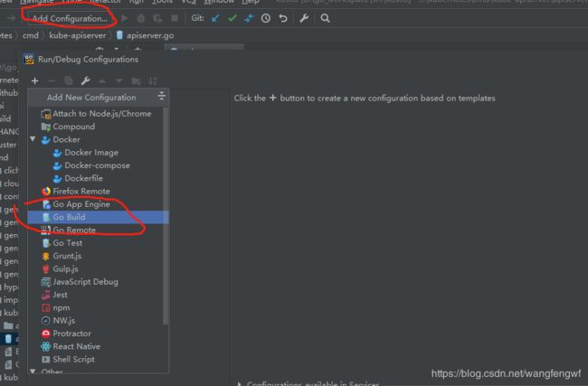The height and width of the screenshot is (386, 588).
Task: Collapse the Docker group triangle
Action: 33,139
